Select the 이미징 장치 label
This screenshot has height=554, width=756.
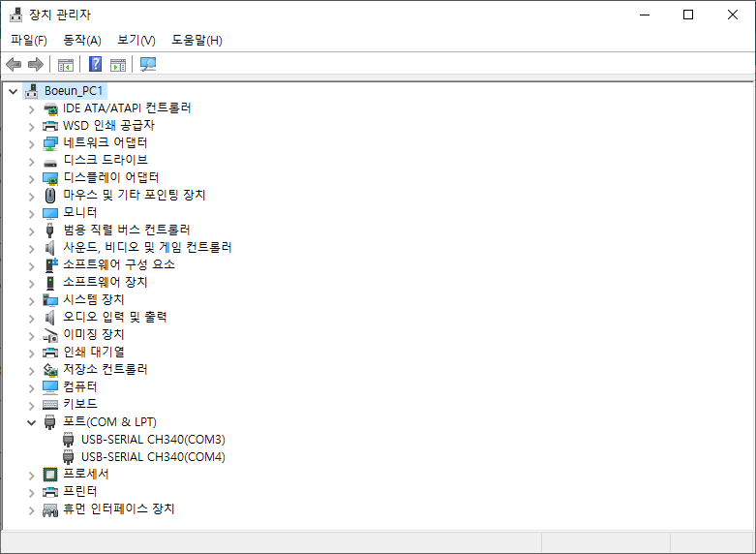(x=94, y=334)
